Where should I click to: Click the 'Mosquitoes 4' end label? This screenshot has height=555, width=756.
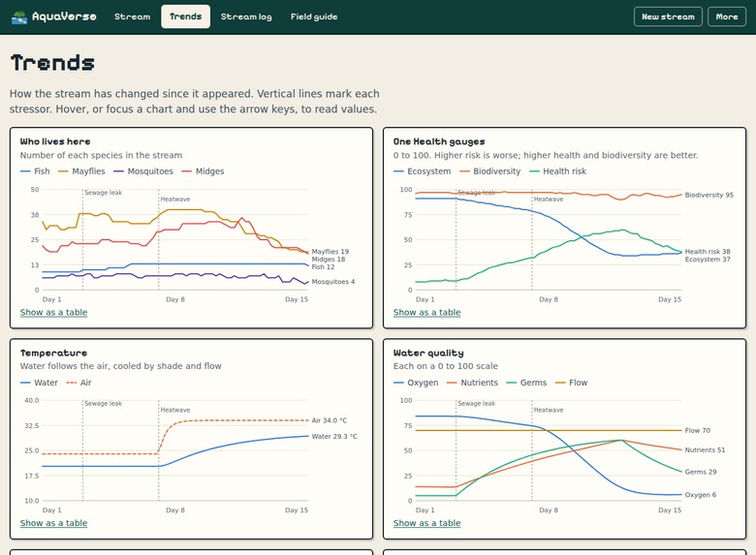coord(332,282)
